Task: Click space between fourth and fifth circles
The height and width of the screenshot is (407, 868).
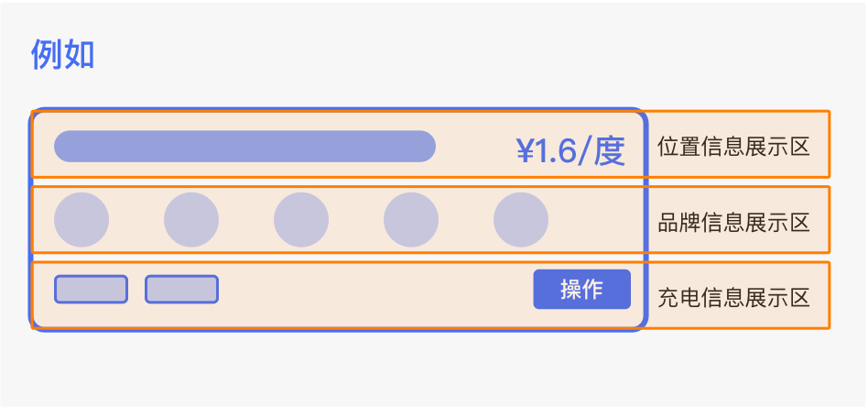Action: point(466,220)
